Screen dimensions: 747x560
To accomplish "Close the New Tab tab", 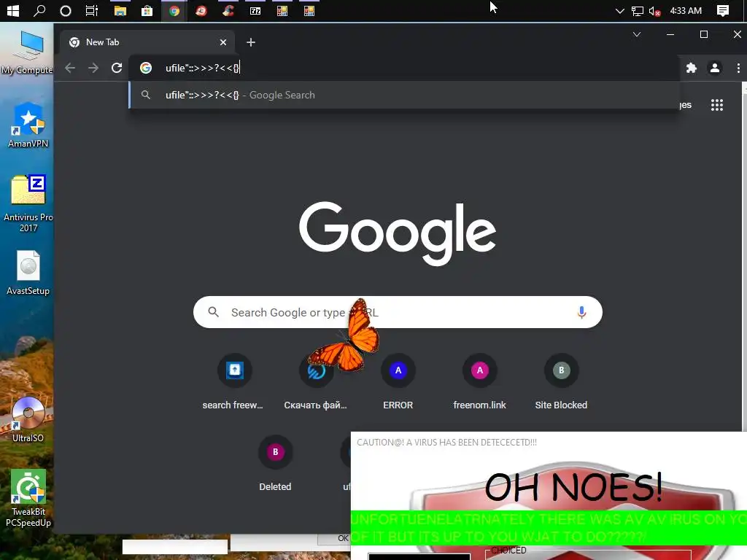I will pyautogui.click(x=223, y=42).
